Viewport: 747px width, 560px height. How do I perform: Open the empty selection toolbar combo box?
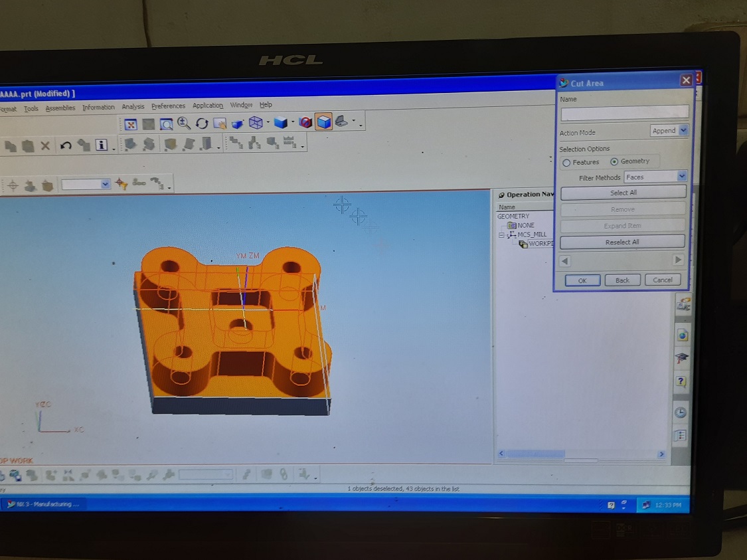86,184
